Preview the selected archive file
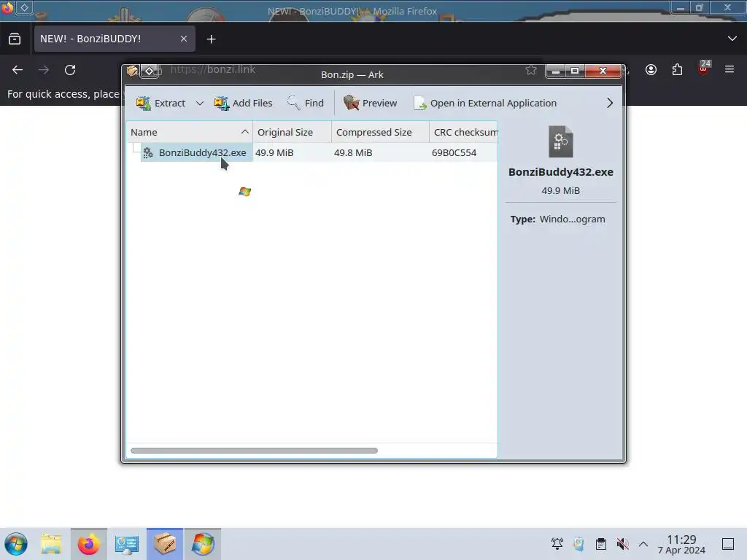This screenshot has width=747, height=560. tap(370, 103)
